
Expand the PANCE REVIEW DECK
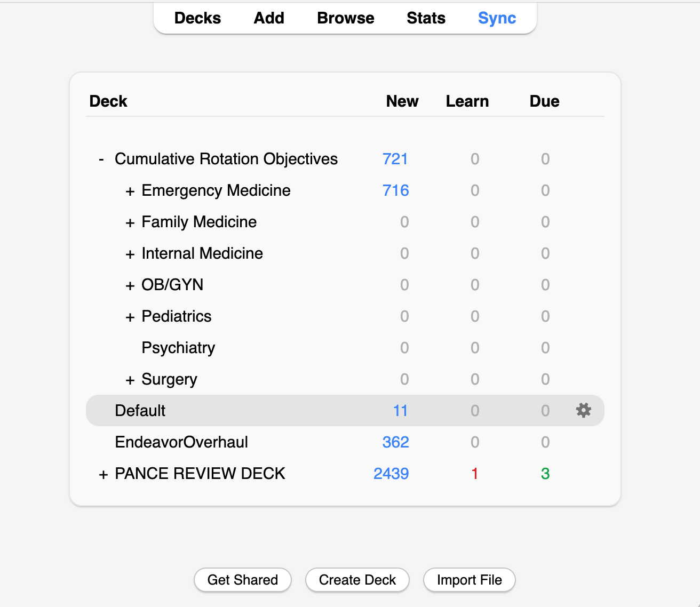click(x=104, y=474)
